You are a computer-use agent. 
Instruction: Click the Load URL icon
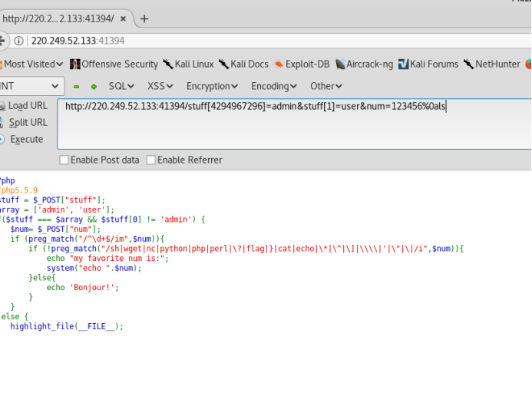click(x=2, y=106)
